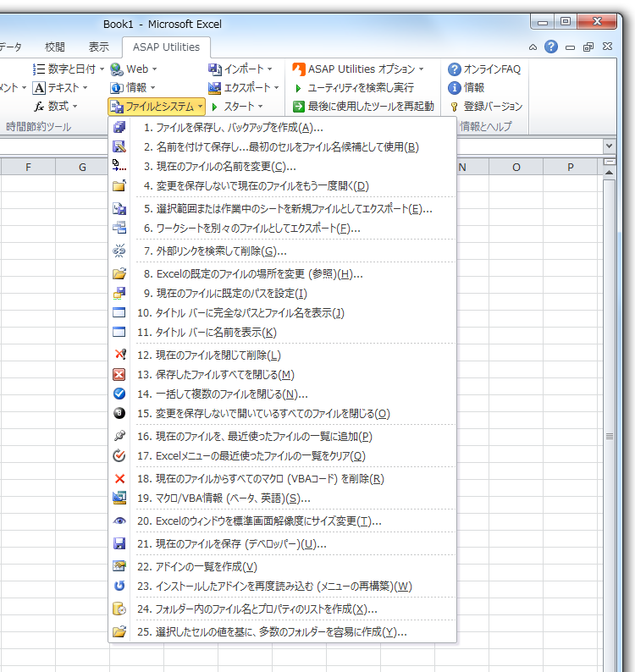This screenshot has height=672, width=635.
Task: Click the window icon for item 10 full path
Action: click(119, 312)
